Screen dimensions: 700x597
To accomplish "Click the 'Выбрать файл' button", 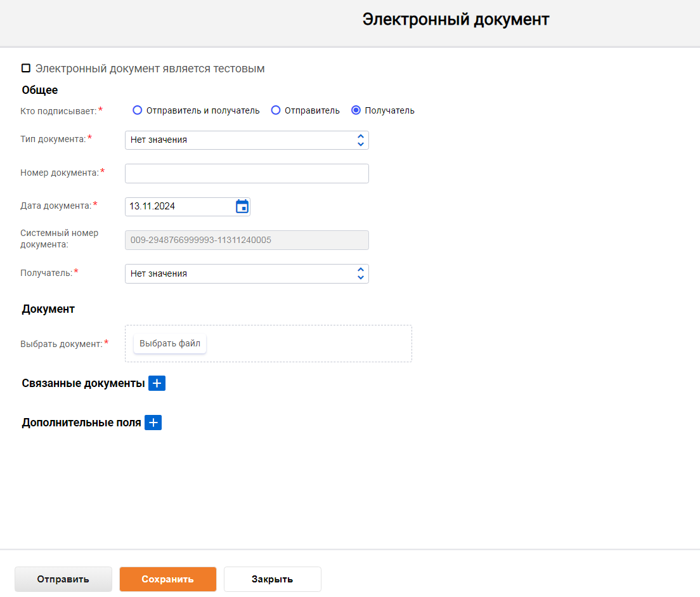I will (170, 343).
